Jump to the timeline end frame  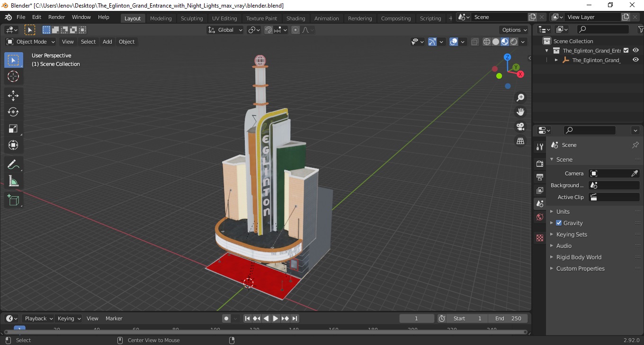coord(295,318)
